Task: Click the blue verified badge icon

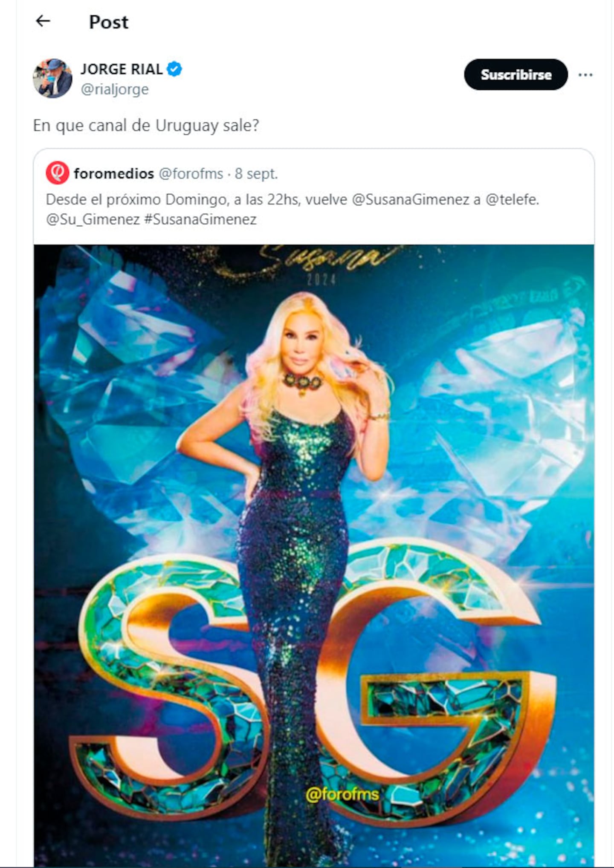Action: pyautogui.click(x=174, y=69)
